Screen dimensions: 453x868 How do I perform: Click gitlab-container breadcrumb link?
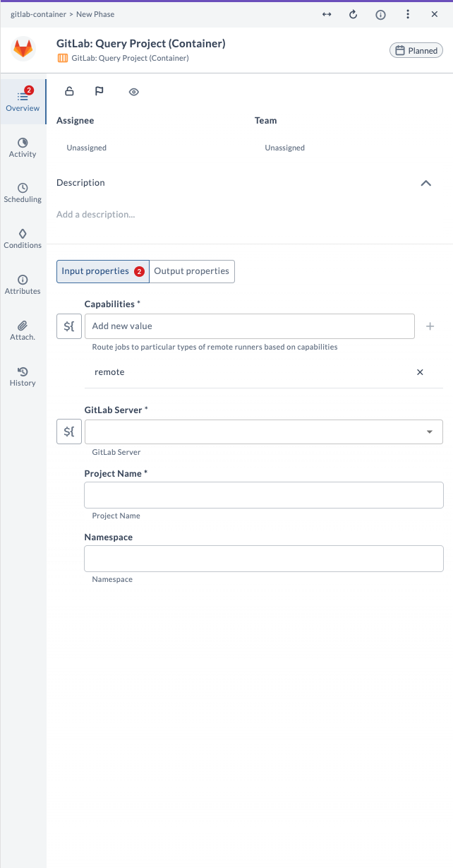(38, 14)
